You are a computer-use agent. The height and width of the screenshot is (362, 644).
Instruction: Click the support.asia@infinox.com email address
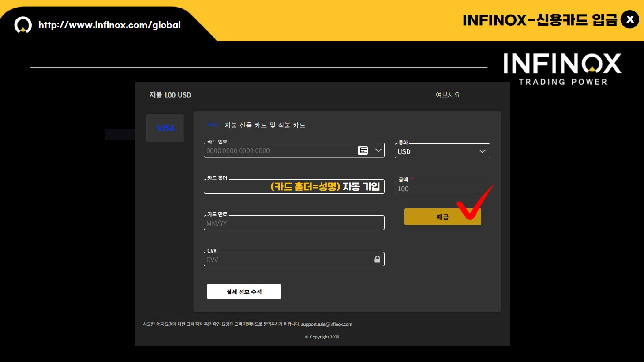click(x=326, y=324)
